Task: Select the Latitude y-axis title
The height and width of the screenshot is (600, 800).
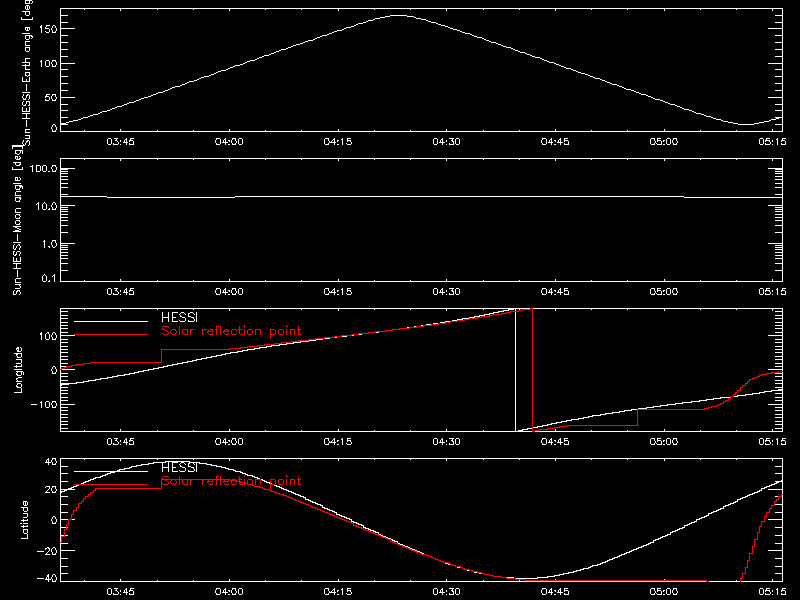Action: click(24, 520)
